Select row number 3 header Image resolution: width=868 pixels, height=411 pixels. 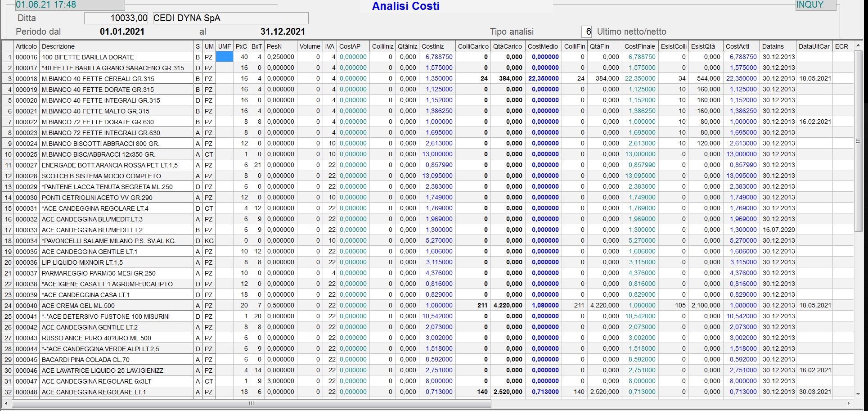(8, 79)
